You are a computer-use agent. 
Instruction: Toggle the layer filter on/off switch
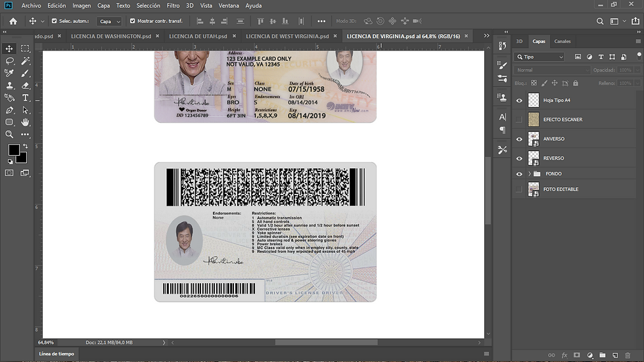coord(639,55)
